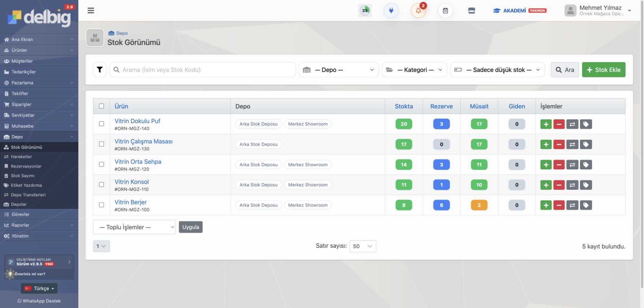Add stock for Vitrin Berjer
This screenshot has height=308, width=644.
coord(546,205)
